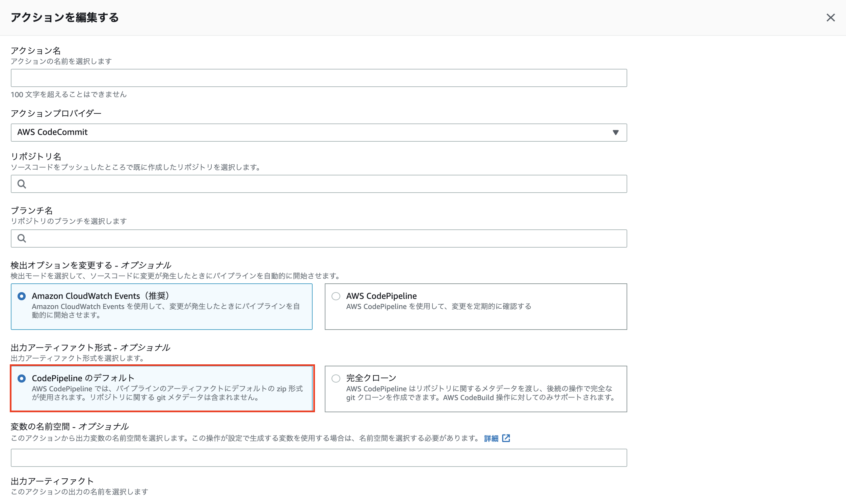The image size is (846, 504).
Task: Click the AWS CodePipeline option card description
Action: 438,306
